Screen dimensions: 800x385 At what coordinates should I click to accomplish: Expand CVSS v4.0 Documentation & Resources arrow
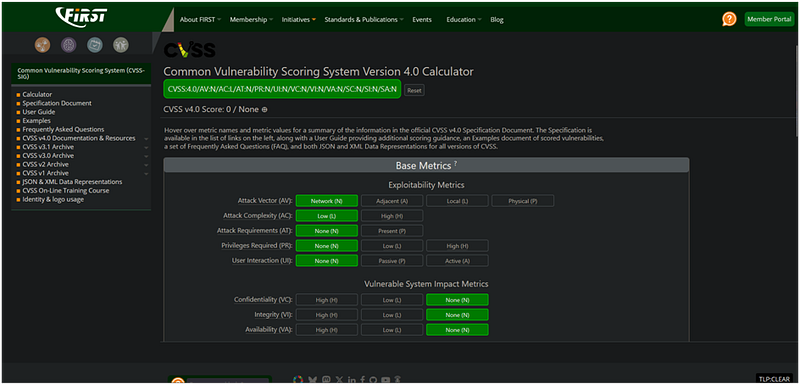coord(146,139)
